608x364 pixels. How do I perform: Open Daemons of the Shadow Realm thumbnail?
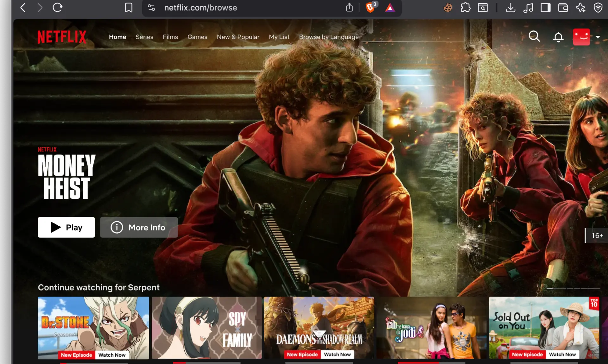tap(319, 328)
